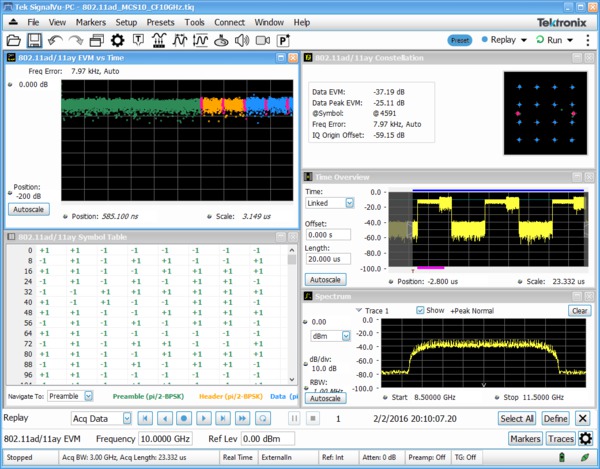
Task: Open gear settings icon next to Traces
Action: pyautogui.click(x=586, y=438)
